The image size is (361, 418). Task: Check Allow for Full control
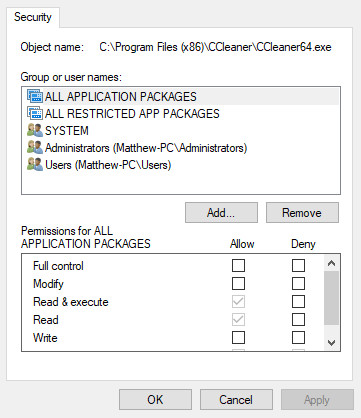click(238, 266)
